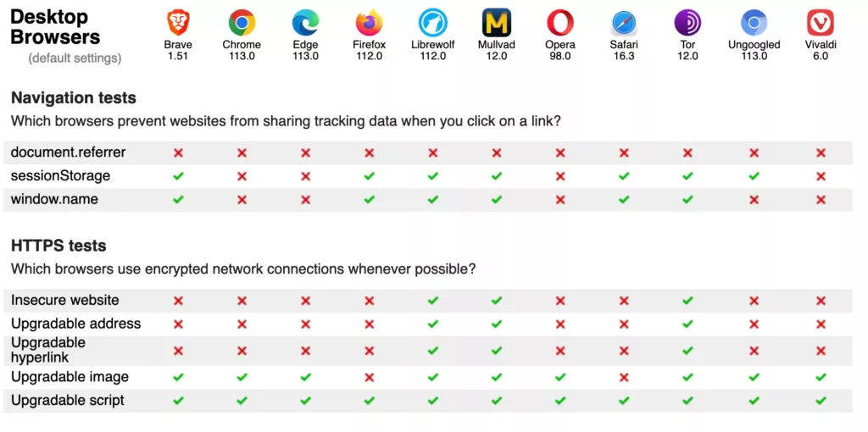
Task: Open the Ungoogled Chromium icon
Action: click(x=754, y=23)
